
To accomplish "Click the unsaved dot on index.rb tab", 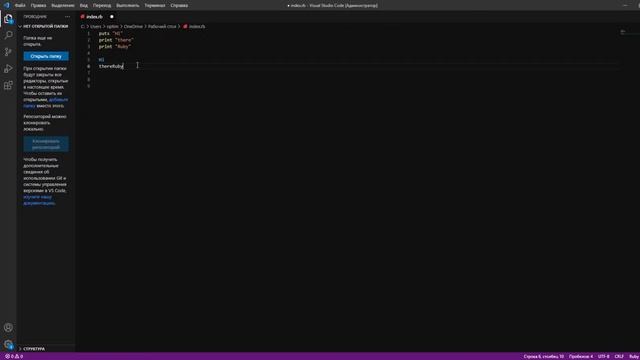I will (x=111, y=17).
